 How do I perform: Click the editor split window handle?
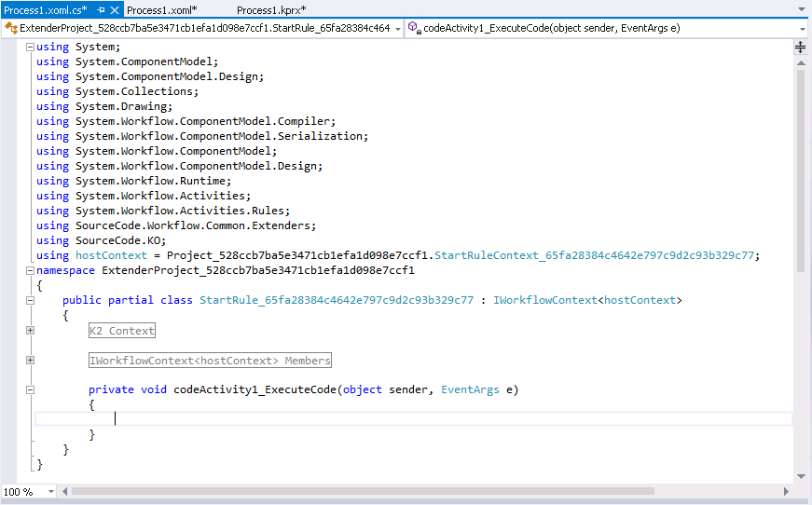(x=801, y=48)
